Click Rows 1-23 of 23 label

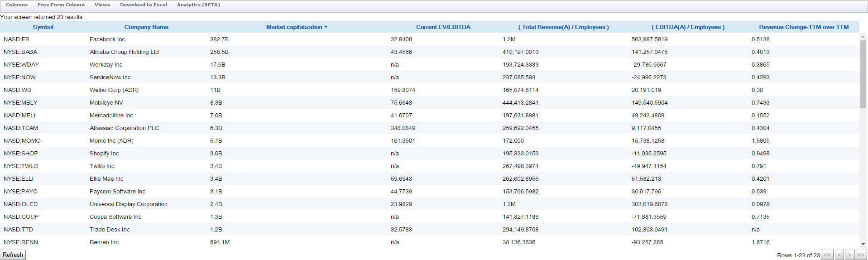[798, 255]
